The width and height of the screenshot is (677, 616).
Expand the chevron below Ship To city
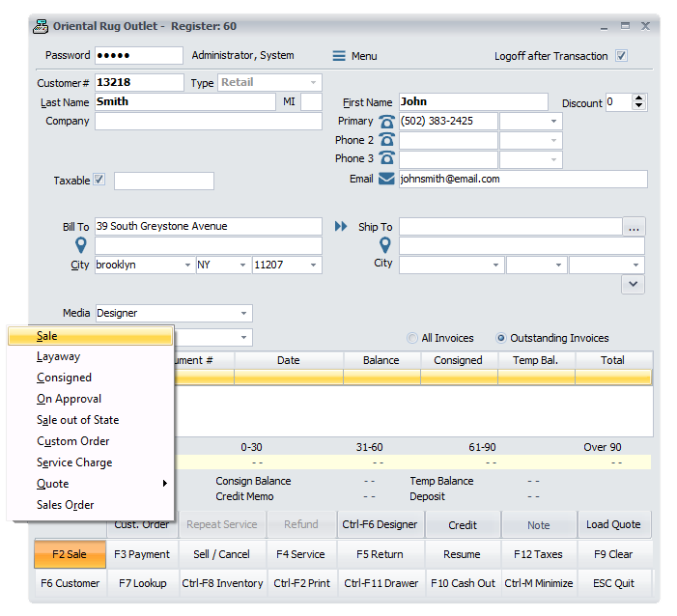633,284
